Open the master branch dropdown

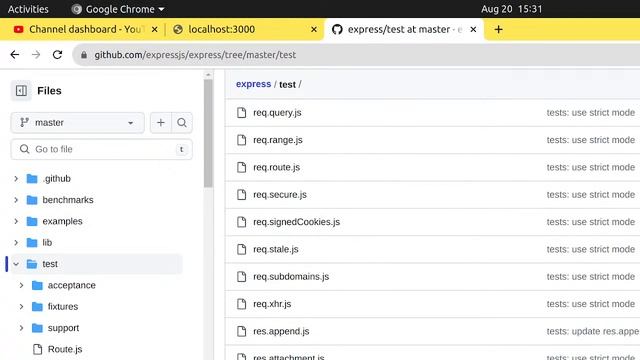tap(78, 122)
